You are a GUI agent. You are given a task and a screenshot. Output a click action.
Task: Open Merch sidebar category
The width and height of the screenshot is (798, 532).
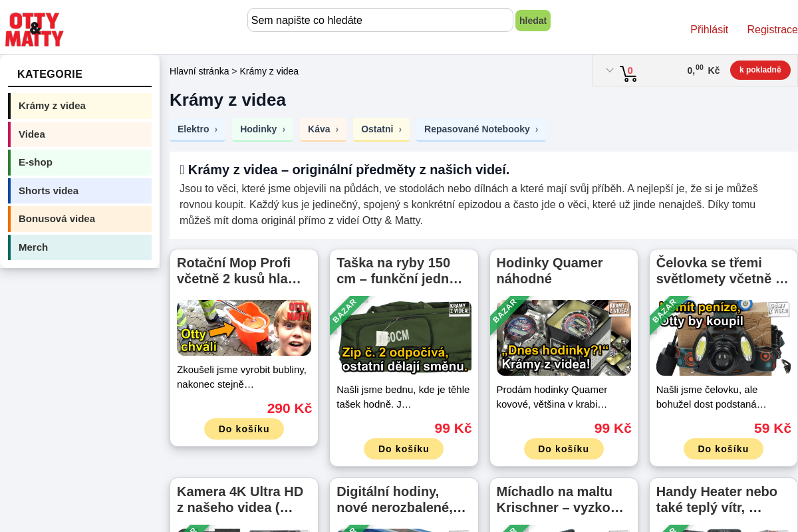pyautogui.click(x=80, y=247)
